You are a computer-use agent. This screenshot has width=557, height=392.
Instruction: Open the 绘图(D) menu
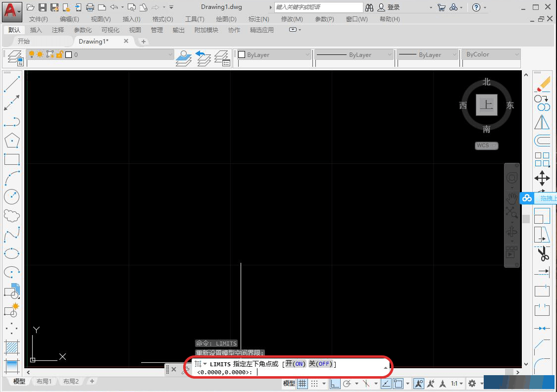(226, 19)
